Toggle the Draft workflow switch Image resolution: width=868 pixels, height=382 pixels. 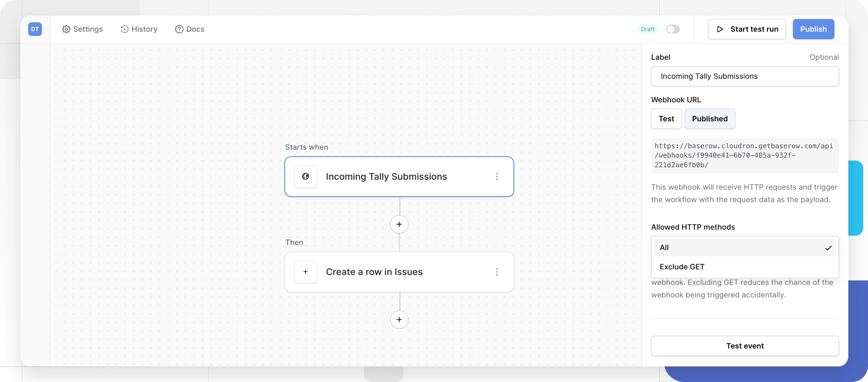click(673, 29)
